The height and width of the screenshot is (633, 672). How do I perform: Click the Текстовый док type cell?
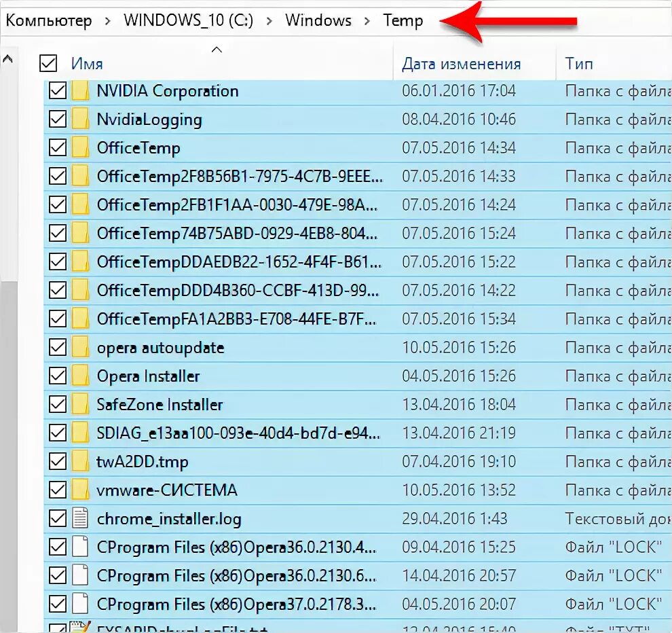click(618, 518)
